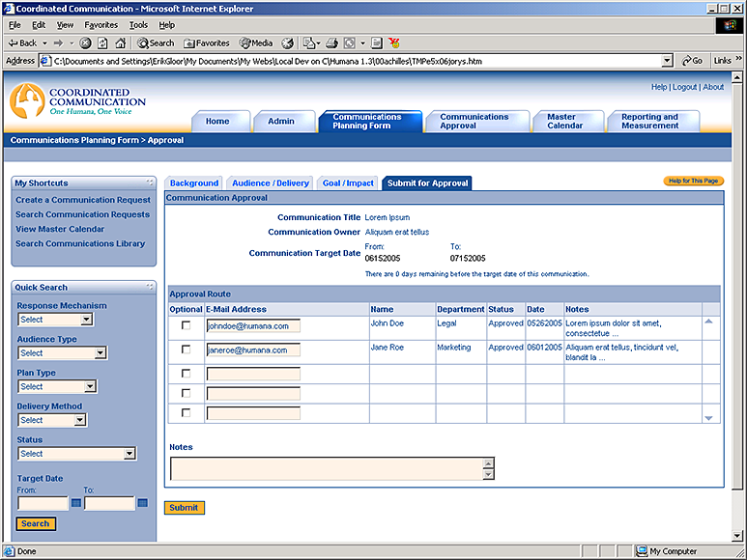Click the Messenger icon in the toolbar

tap(394, 43)
